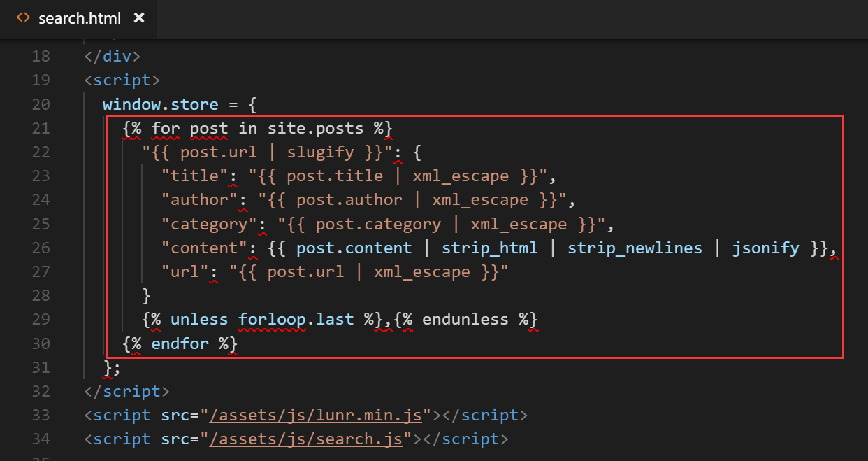
Task: Click line number 29 in the gutter
Action: [x=41, y=320]
